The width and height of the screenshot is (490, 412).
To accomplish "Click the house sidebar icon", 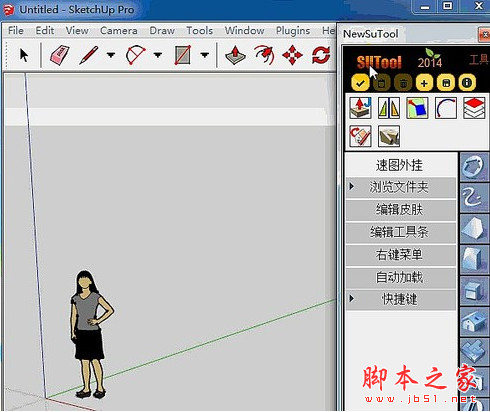I will click(475, 321).
